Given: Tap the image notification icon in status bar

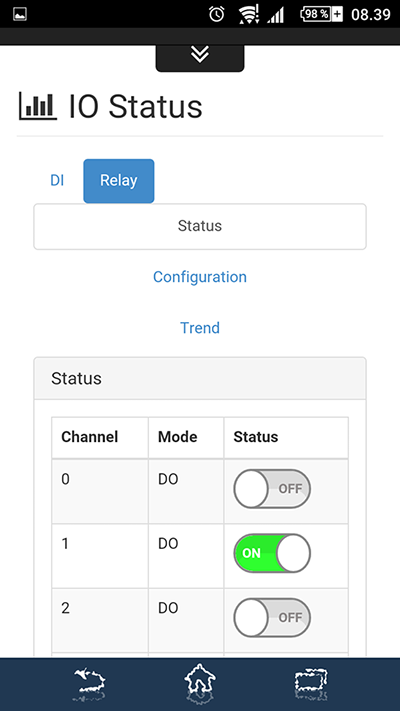Looking at the screenshot, I should tap(20, 15).
